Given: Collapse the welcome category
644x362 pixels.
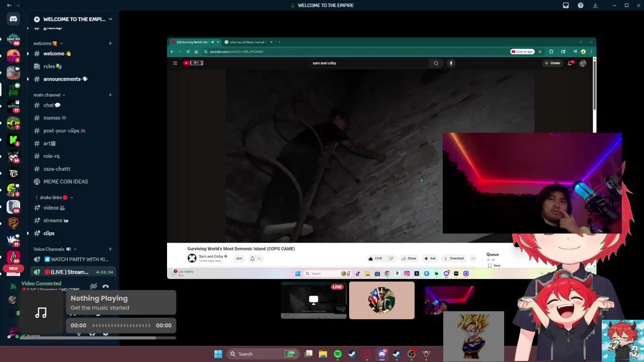Looking at the screenshot, I should point(47,43).
